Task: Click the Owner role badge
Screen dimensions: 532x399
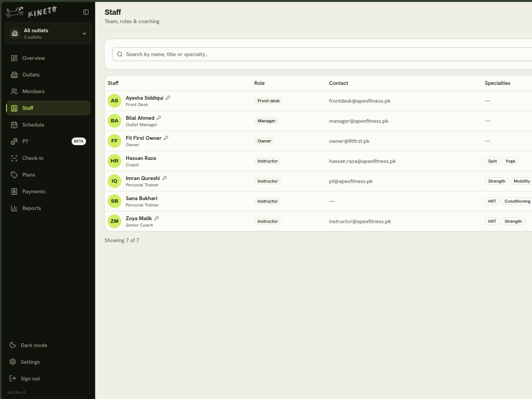Action: 264,141
